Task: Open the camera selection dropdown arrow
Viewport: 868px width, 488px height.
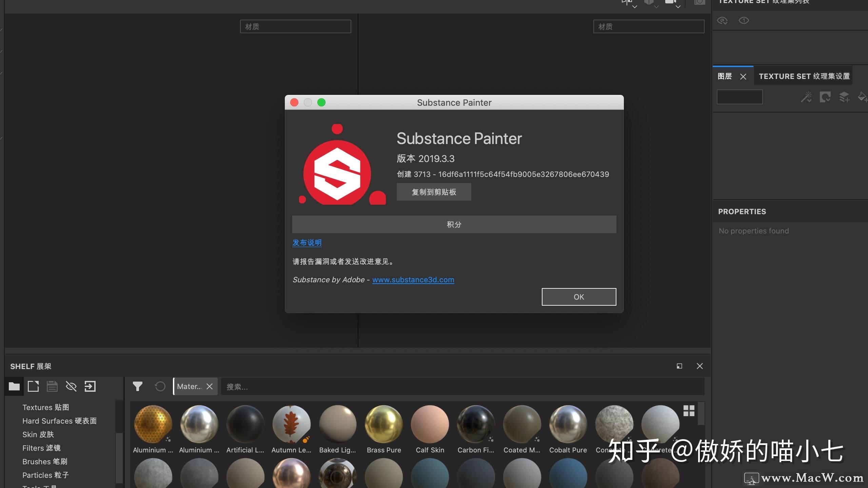Action: point(678,6)
